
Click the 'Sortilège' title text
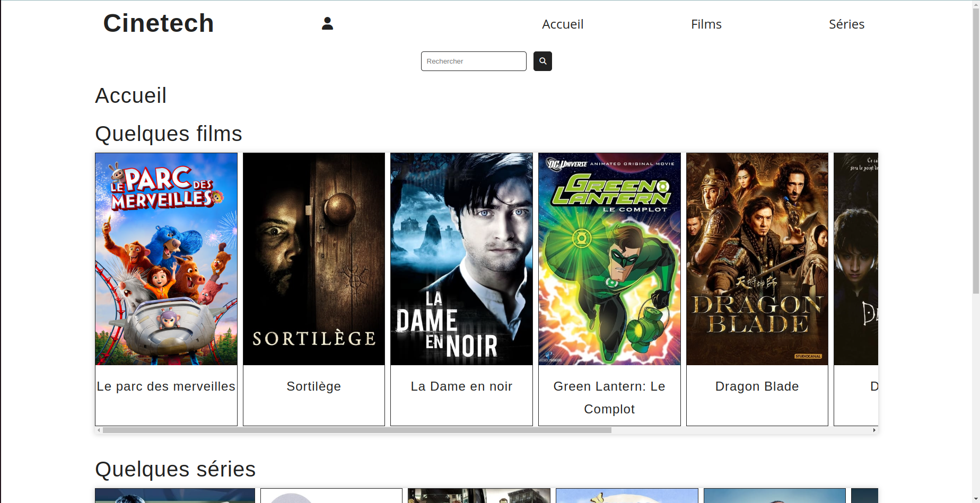[314, 386]
